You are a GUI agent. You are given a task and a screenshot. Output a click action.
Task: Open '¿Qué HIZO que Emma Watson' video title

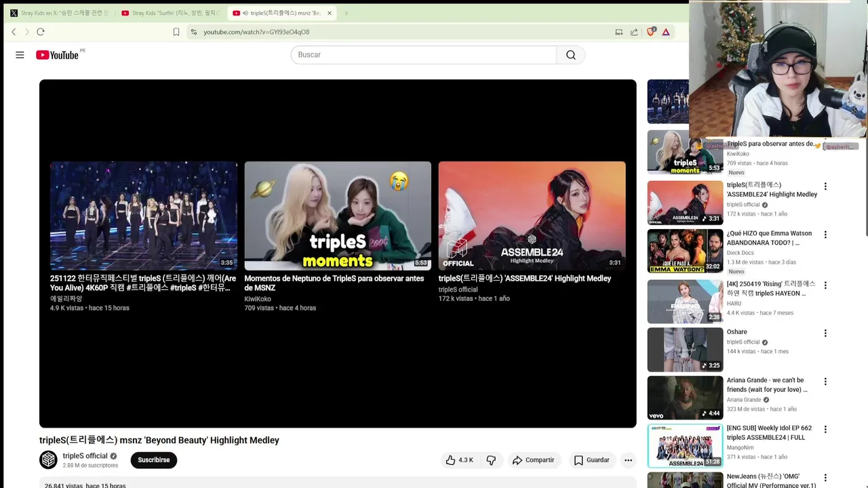click(769, 238)
